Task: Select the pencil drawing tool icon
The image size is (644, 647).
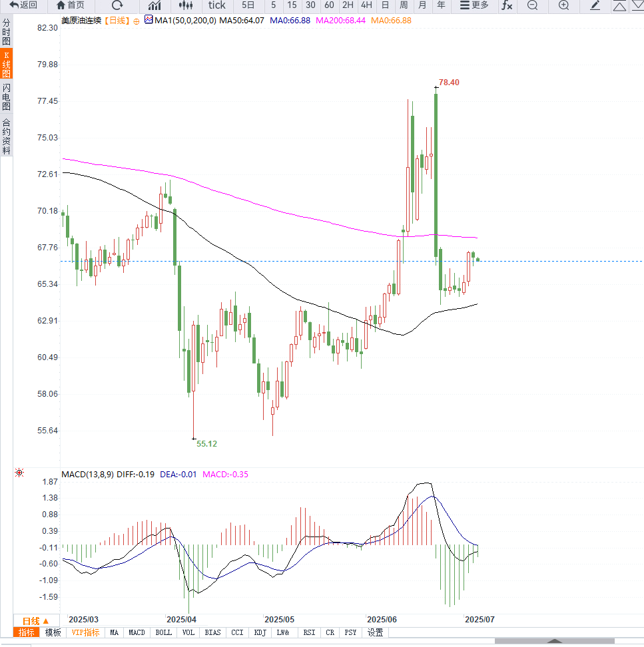Action: tap(595, 5)
